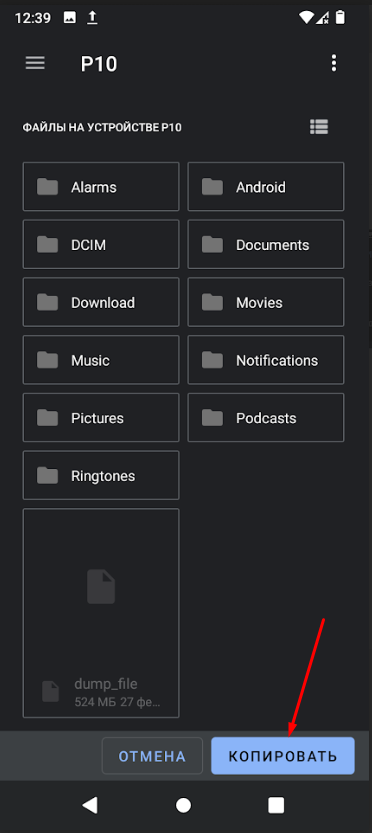The image size is (372, 833).
Task: Open the Documents folder
Action: coord(266,244)
